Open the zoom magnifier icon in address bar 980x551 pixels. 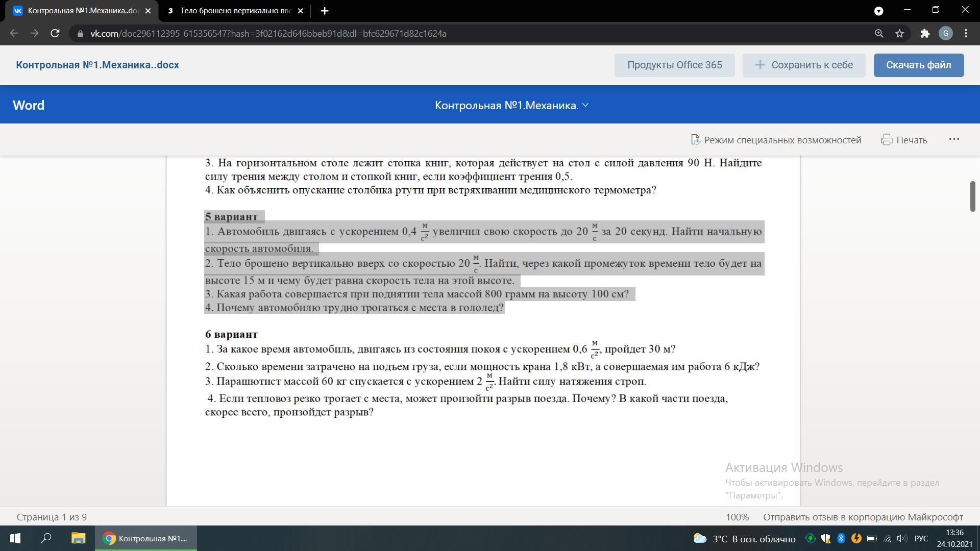click(879, 33)
